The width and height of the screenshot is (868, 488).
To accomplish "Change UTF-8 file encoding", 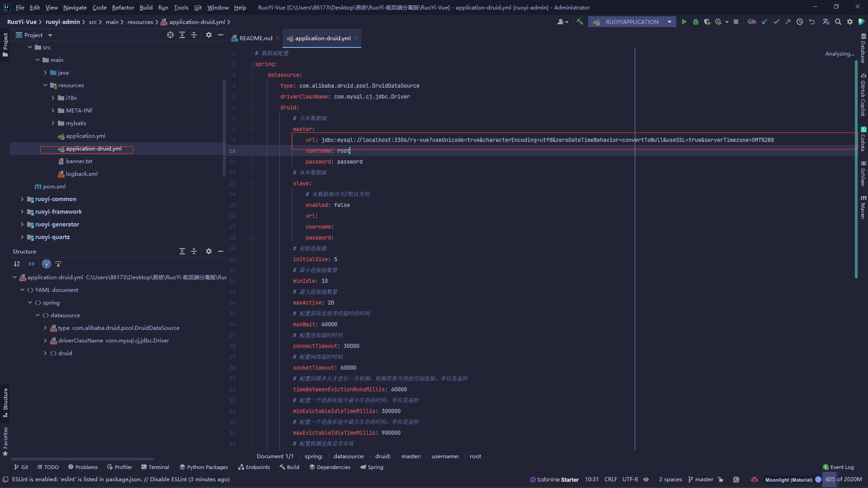I will 630,479.
